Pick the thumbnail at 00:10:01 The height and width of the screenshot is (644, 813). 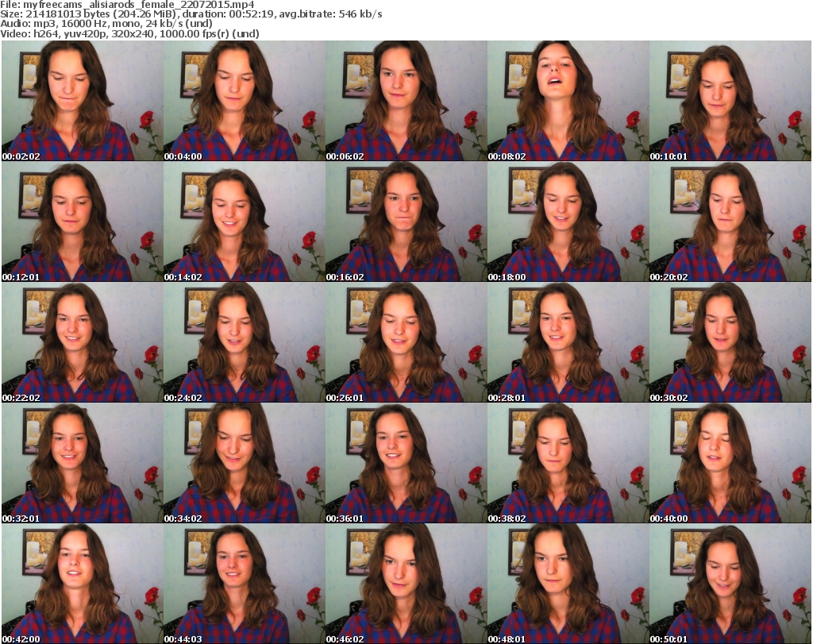coord(730,101)
